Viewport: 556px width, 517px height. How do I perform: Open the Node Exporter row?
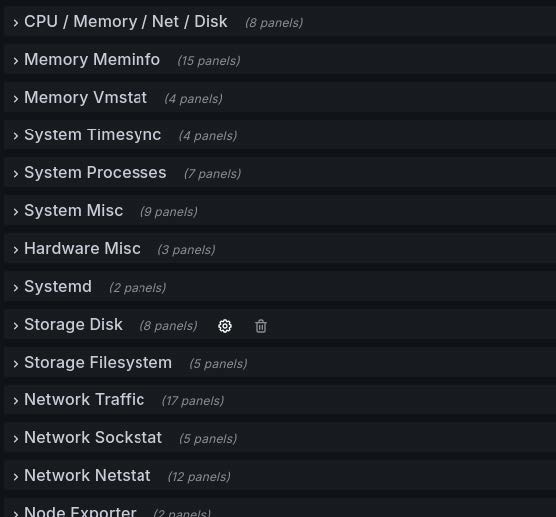(80, 512)
